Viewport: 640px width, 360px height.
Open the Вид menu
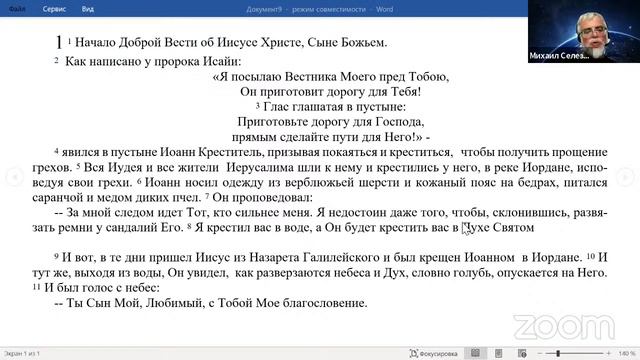click(87, 9)
